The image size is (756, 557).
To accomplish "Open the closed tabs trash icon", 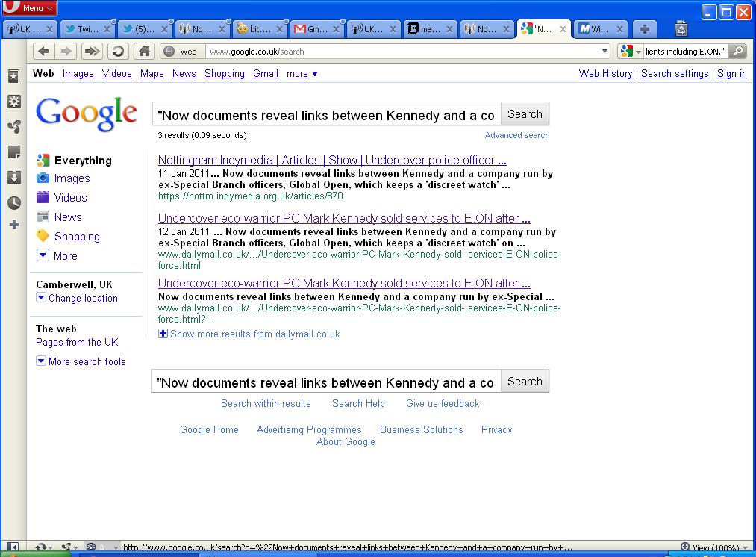I will [681, 29].
